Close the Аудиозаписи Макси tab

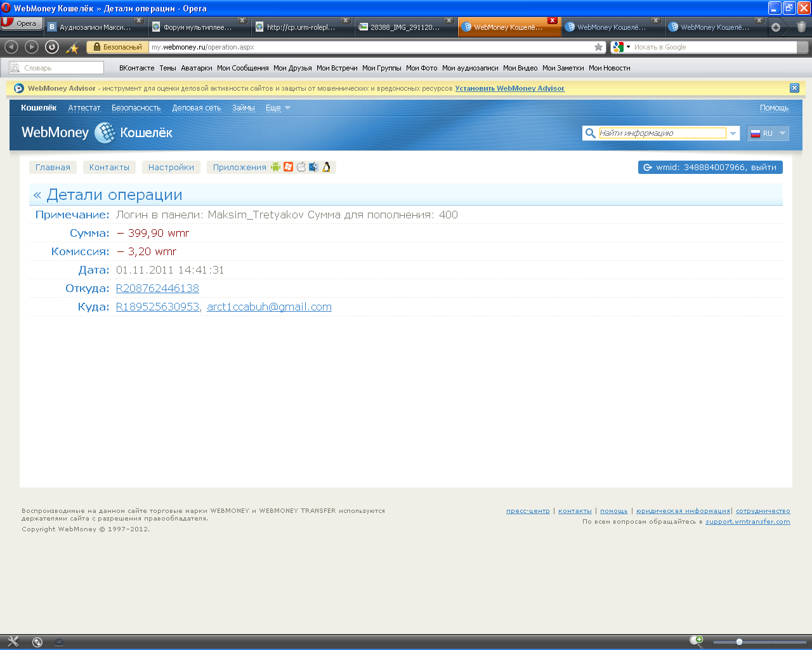pyautogui.click(x=139, y=21)
